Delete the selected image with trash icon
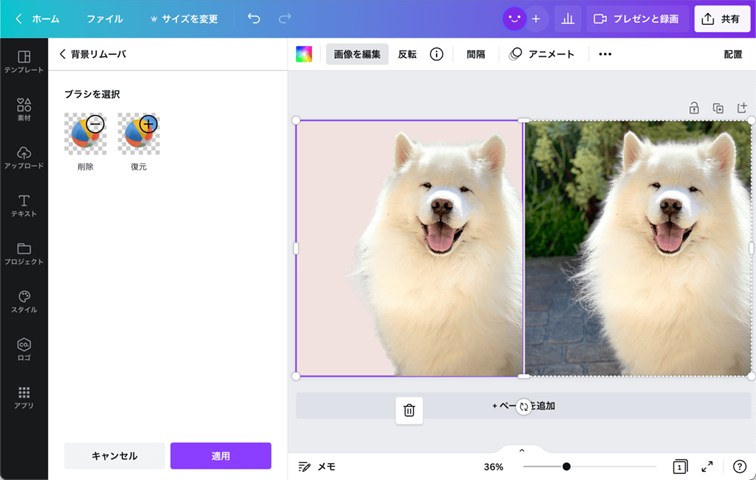 pyautogui.click(x=409, y=410)
